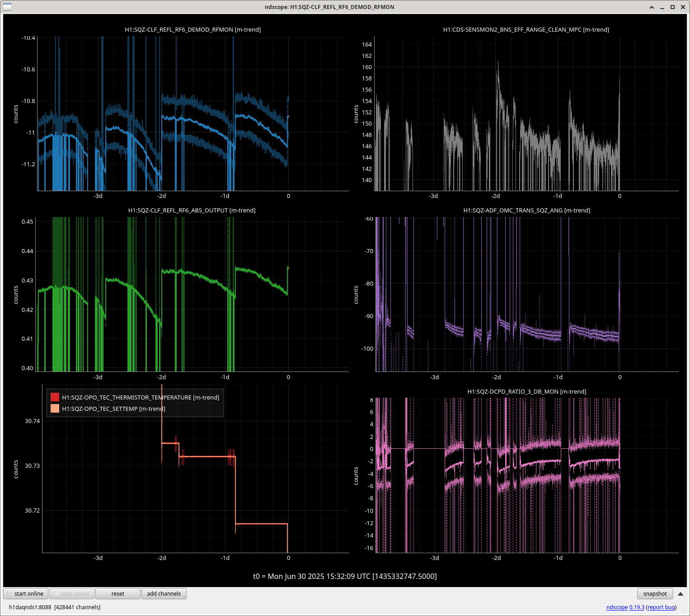This screenshot has width=690, height=616.
Task: Click the -100 y-axis value on SQZ_ANG plot
Action: (367, 348)
